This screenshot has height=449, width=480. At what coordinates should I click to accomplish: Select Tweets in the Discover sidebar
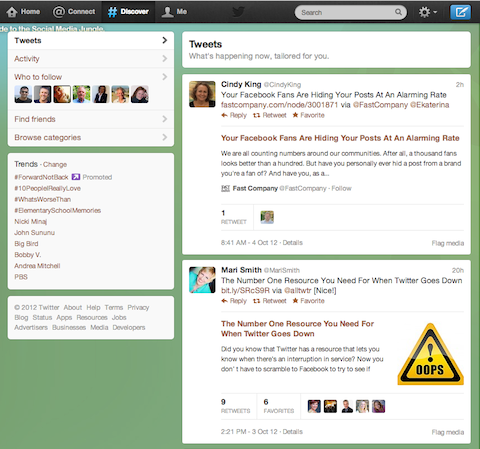[91, 41]
